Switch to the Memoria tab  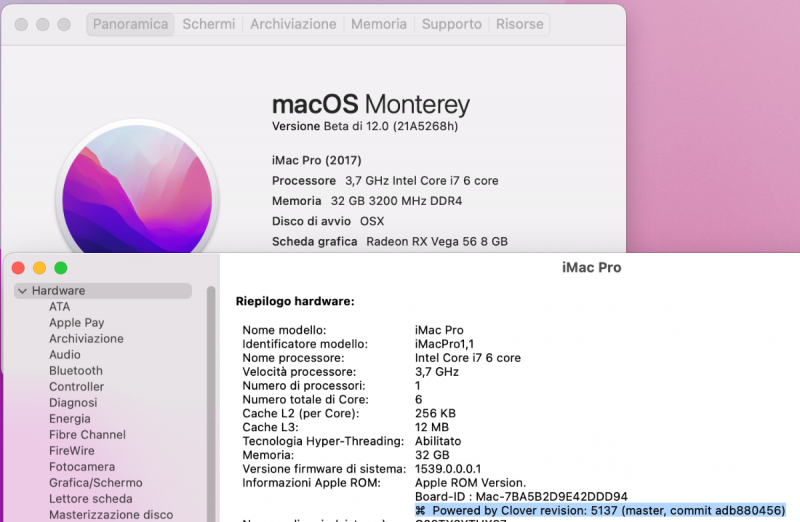click(379, 24)
